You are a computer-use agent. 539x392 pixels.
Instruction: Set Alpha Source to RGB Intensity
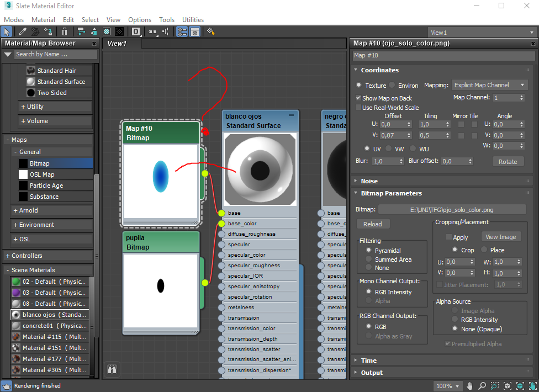(455, 319)
